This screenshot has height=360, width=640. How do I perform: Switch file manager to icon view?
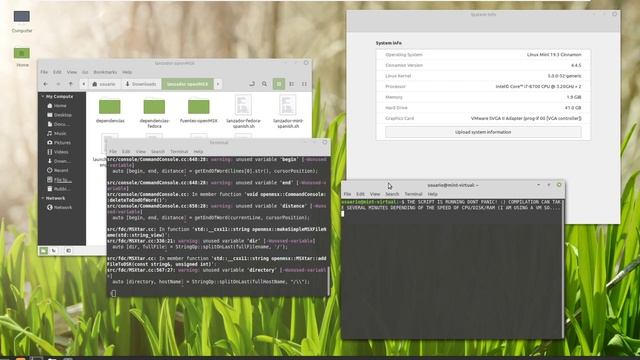click(279, 84)
